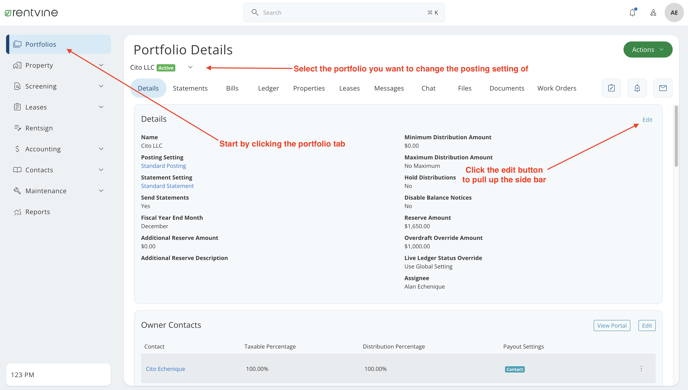The height and width of the screenshot is (390, 688).
Task: Expand the Maintenance menu chevron
Action: [x=101, y=190]
